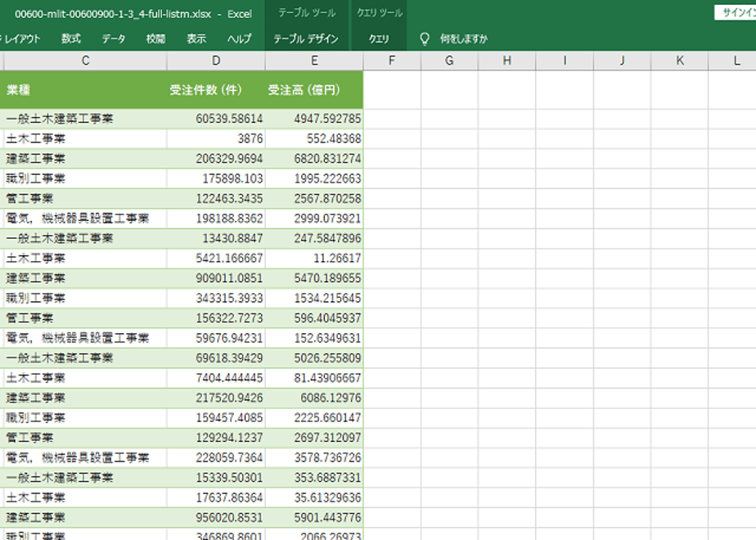
Task: Click the cell containing 909011.0851
Action: tap(216, 278)
